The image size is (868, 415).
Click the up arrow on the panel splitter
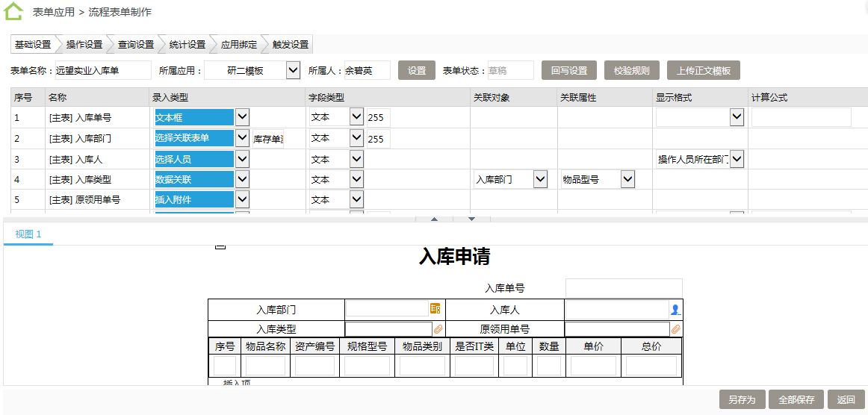click(x=435, y=219)
